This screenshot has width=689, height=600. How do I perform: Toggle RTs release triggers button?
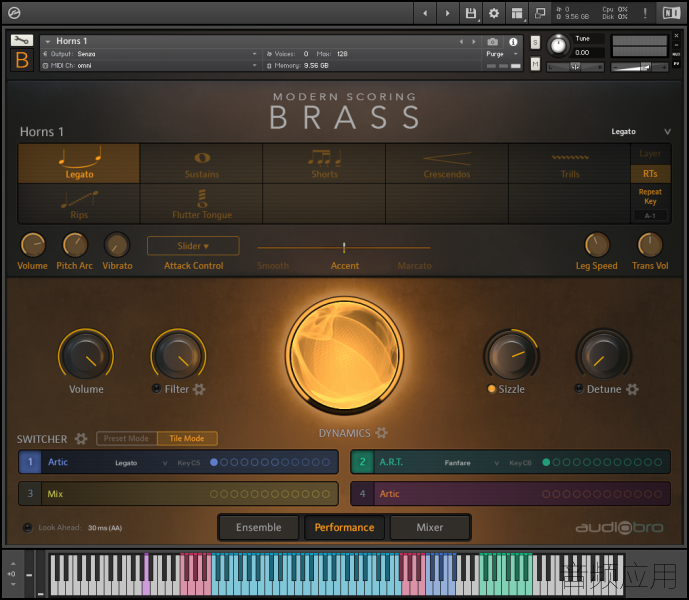650,174
